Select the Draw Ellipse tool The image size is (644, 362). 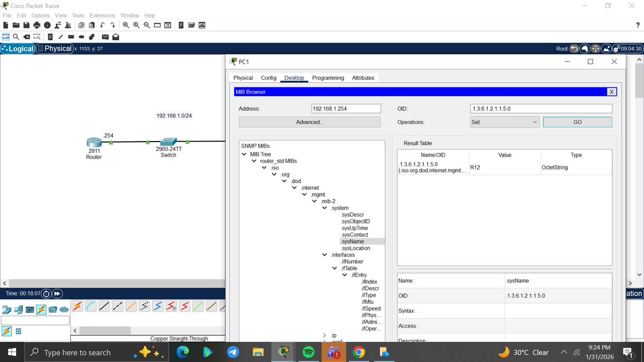pyautogui.click(x=82, y=37)
